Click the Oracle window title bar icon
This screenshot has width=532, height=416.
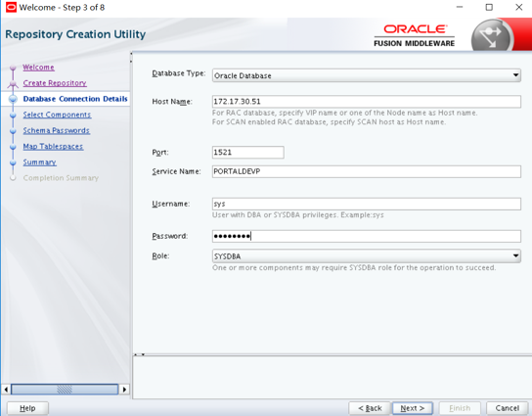(11, 7)
